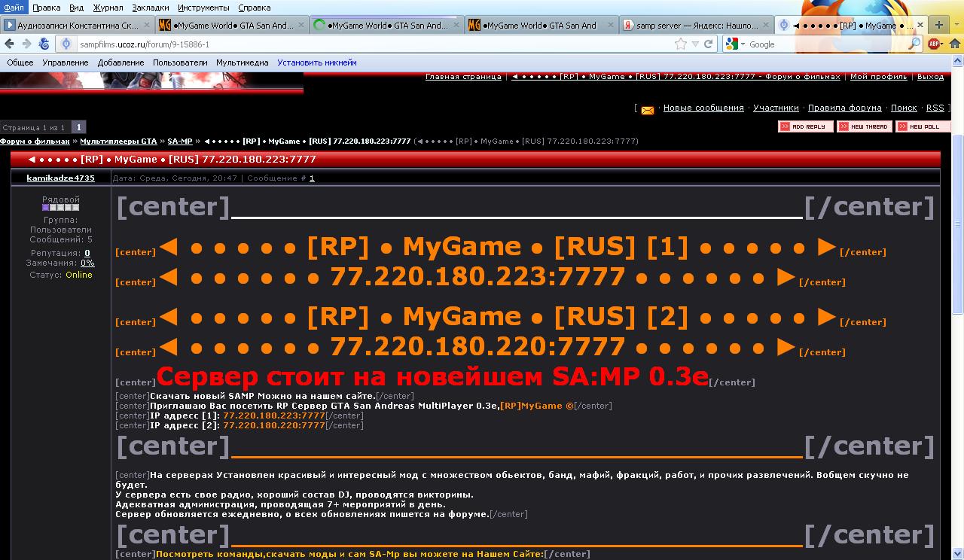Open the Закладки menu

(x=151, y=8)
